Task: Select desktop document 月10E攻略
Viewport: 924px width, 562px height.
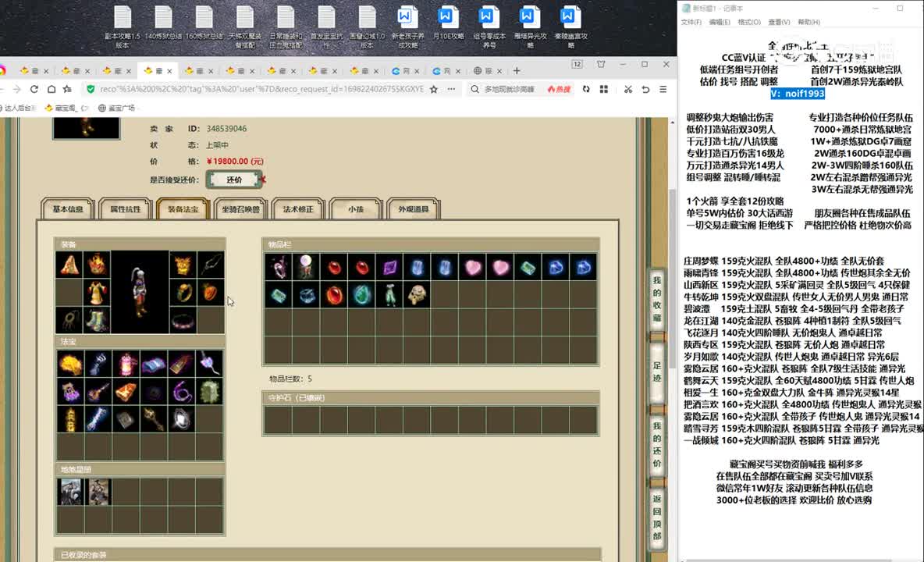Action: [x=449, y=23]
